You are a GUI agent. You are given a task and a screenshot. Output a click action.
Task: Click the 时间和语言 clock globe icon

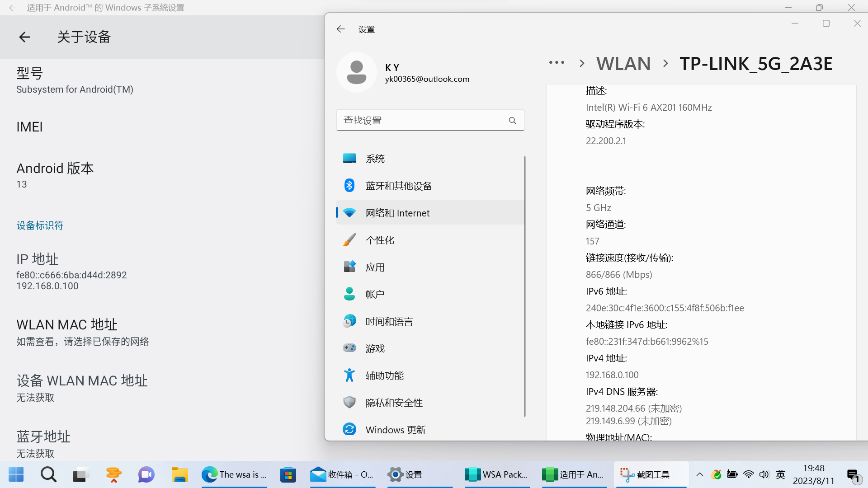click(349, 321)
